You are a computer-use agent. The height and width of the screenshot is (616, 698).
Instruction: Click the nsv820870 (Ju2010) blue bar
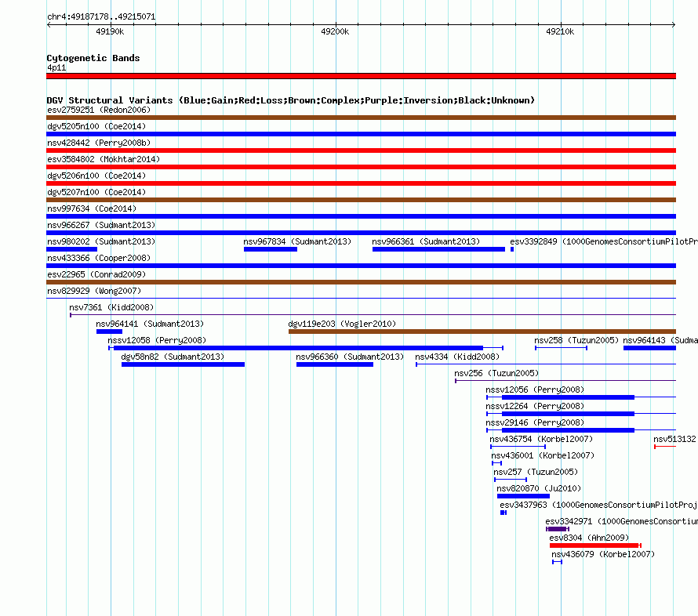524,496
